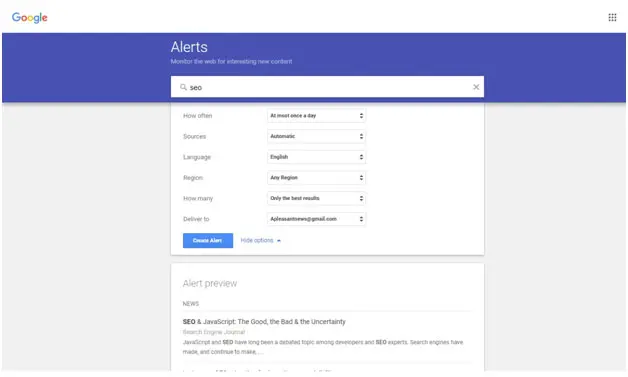Click the 'How many' label
Image resolution: width=628 pixels, height=377 pixels.
pos(198,198)
